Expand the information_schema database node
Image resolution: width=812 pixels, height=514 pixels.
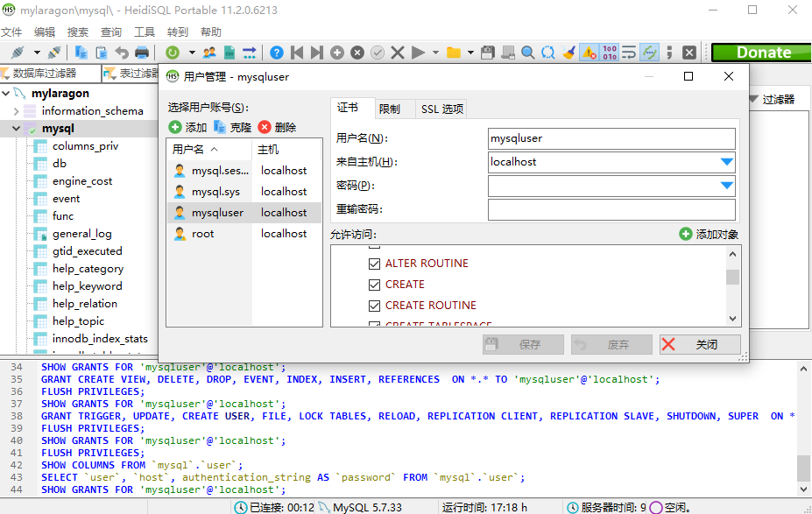coord(16,111)
